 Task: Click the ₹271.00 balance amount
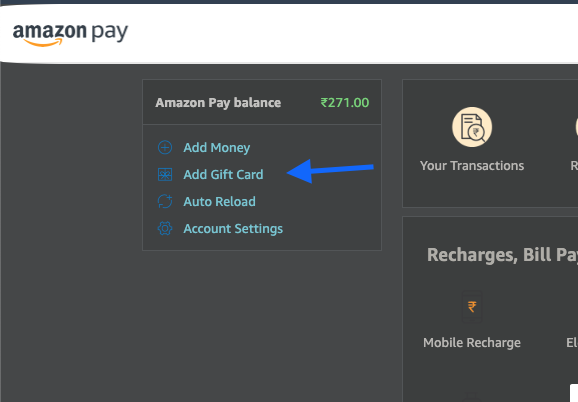(x=345, y=102)
